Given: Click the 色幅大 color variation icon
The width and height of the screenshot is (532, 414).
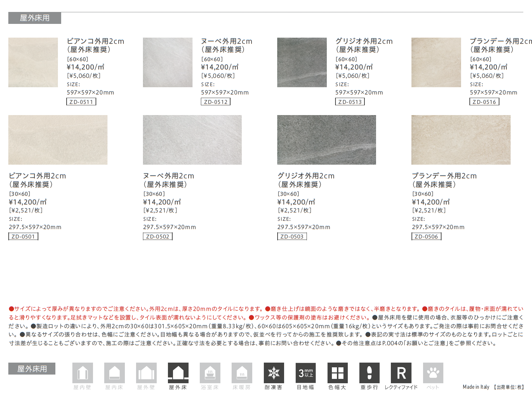Looking at the screenshot, I should point(337,373).
